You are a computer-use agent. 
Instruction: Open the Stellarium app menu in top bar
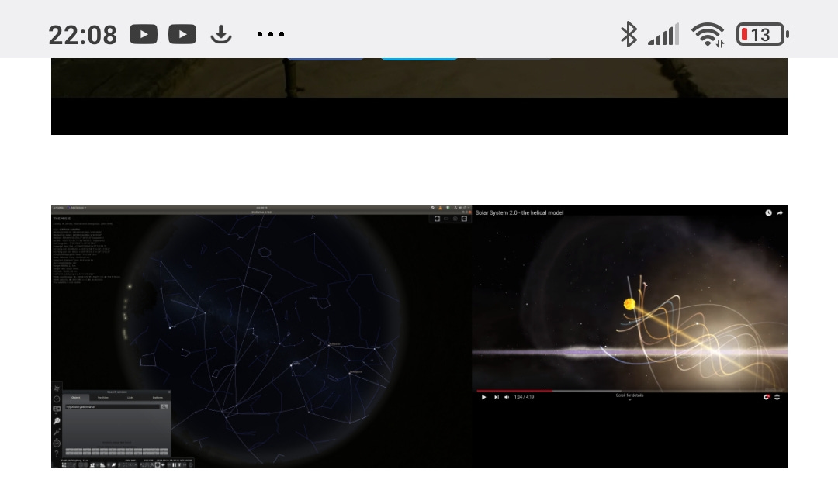pos(78,208)
